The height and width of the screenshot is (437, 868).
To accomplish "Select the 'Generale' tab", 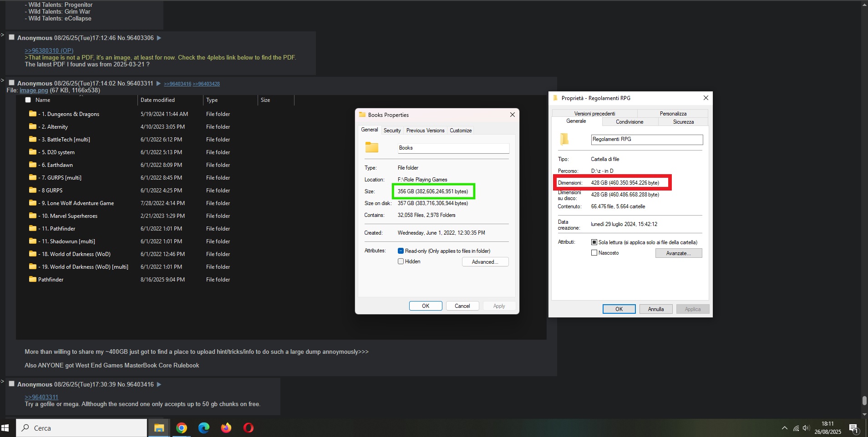I will click(576, 121).
